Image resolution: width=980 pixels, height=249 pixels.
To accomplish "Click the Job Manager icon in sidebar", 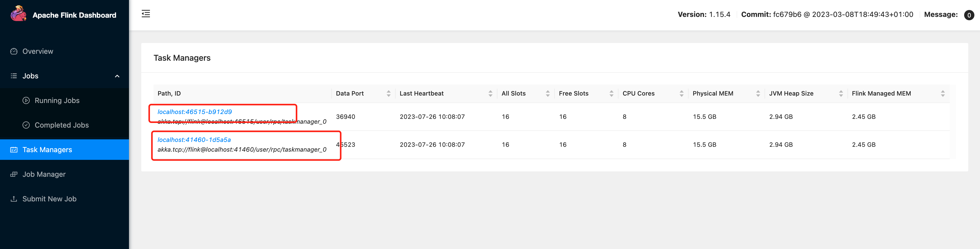I will pos(14,174).
